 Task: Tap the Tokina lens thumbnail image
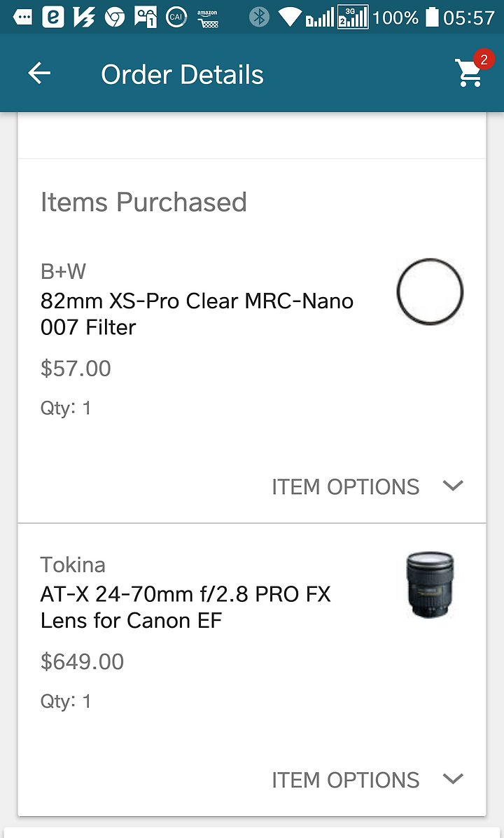430,585
